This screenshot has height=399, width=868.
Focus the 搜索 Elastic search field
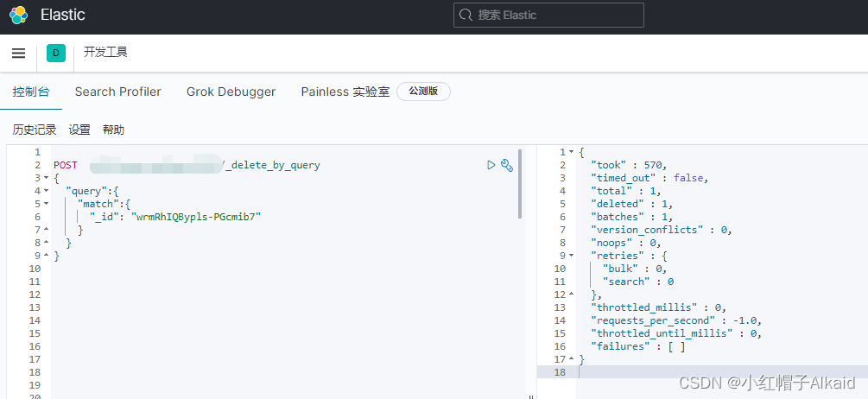tap(548, 15)
